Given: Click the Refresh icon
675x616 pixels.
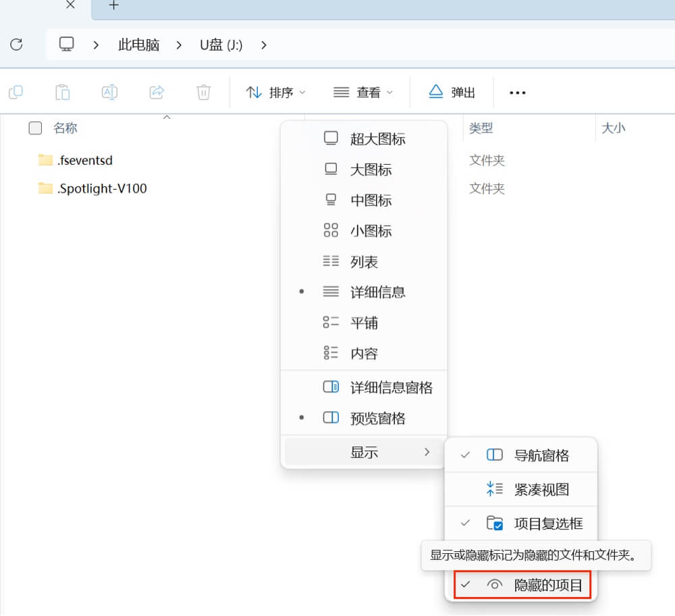Looking at the screenshot, I should tap(18, 45).
